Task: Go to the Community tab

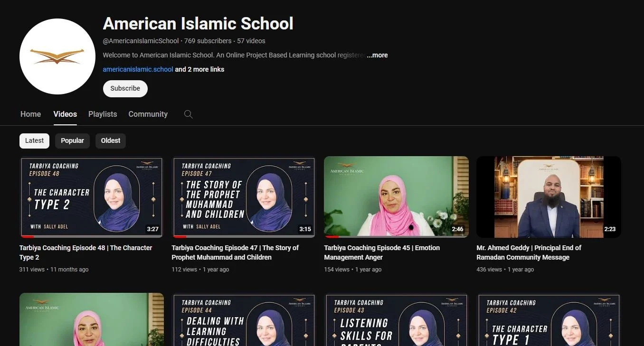Action: (x=148, y=114)
